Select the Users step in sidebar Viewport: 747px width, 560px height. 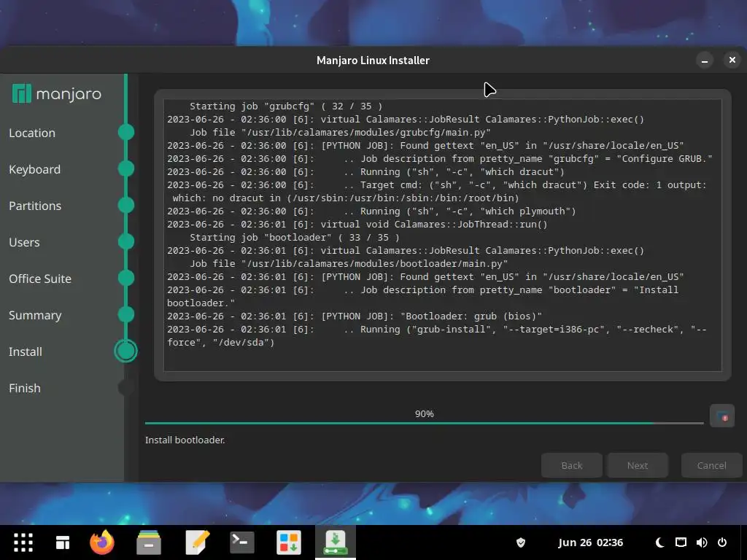(24, 242)
